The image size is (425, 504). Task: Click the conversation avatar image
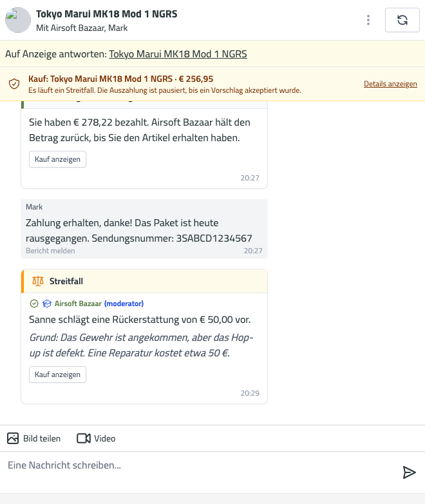18,20
